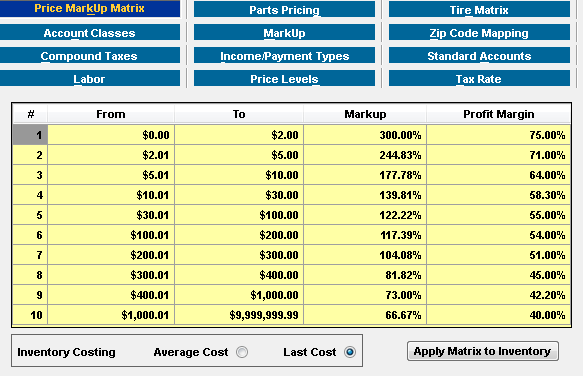Viewport: 583px width, 376px height.
Task: Click Markup cell 81.82%
Action: tap(365, 275)
